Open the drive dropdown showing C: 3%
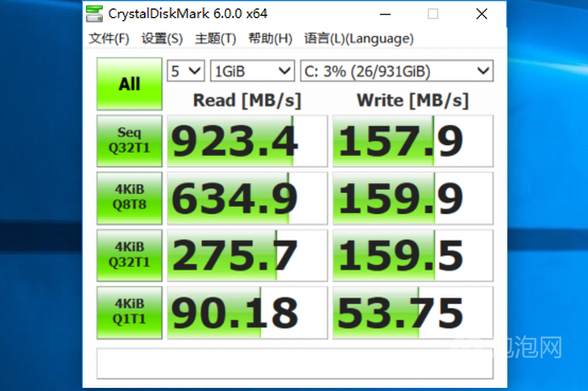Screen dimensions: 588x391 click(x=397, y=71)
